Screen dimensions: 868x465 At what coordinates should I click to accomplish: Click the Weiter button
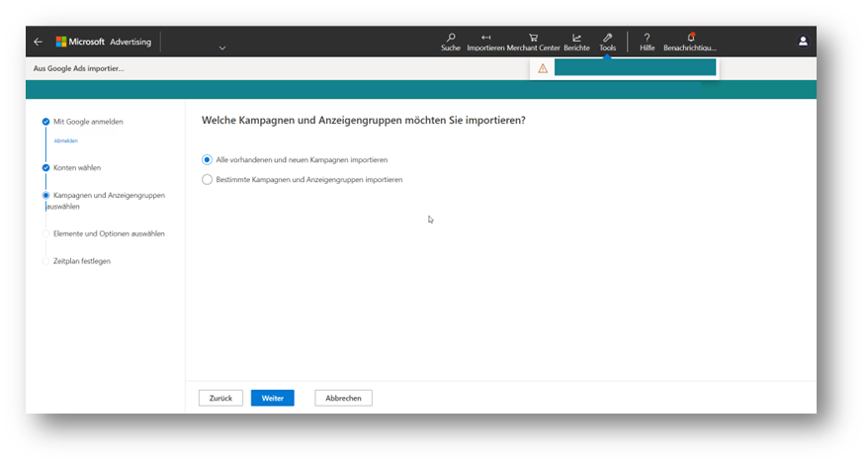[272, 398]
